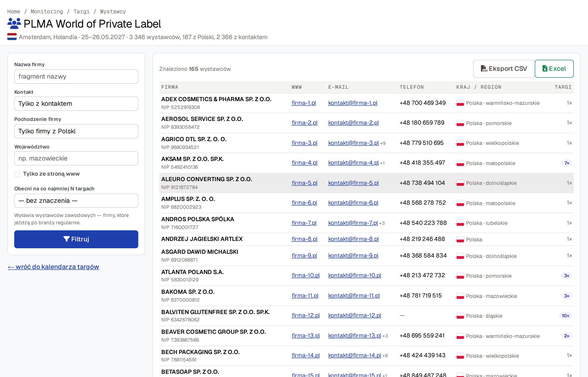The height and width of the screenshot is (377, 588).
Task: Click the TELEFON column header
Action: (412, 87)
